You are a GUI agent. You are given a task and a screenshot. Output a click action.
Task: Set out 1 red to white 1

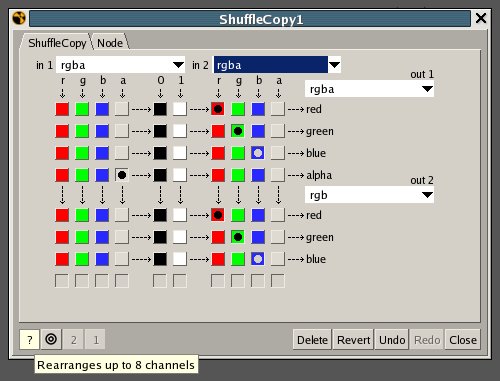pos(180,109)
